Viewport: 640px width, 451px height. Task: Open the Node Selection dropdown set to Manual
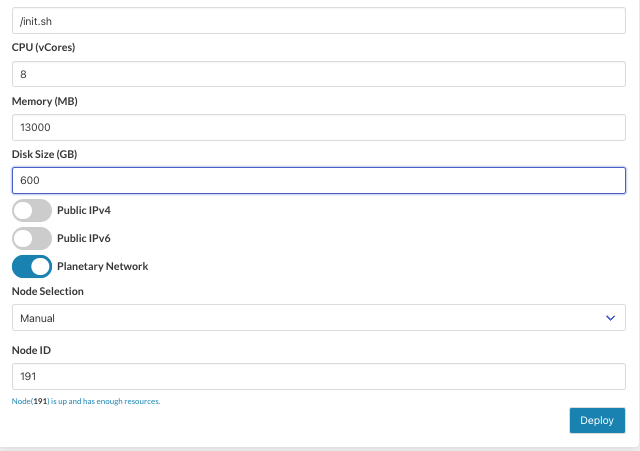tap(319, 318)
